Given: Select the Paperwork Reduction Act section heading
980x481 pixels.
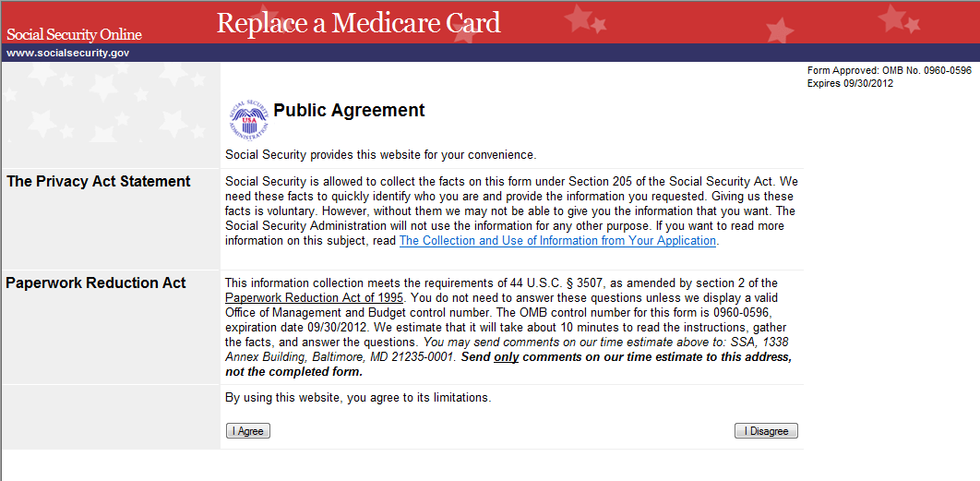Looking at the screenshot, I should 96,283.
